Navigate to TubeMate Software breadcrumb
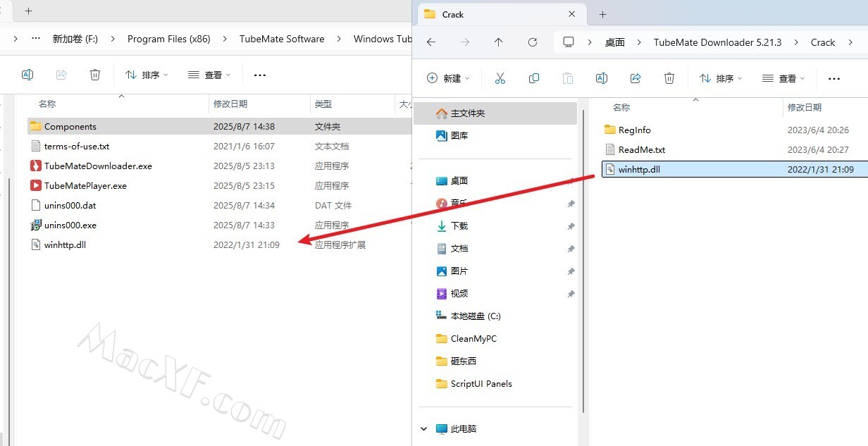 pos(282,39)
